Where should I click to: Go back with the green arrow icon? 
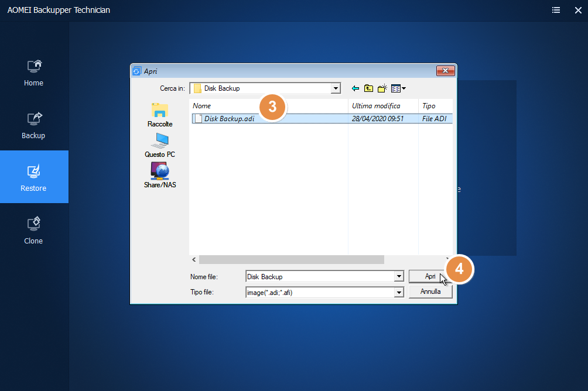tap(355, 88)
